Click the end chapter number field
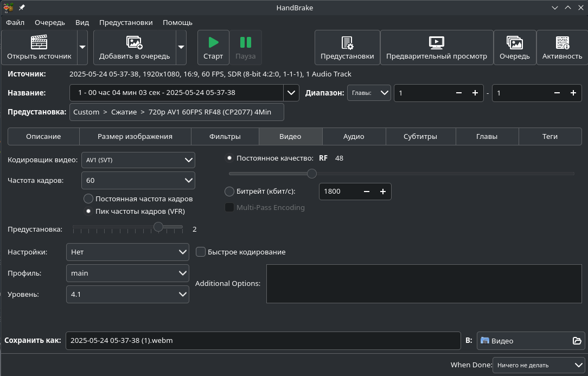 coord(521,93)
